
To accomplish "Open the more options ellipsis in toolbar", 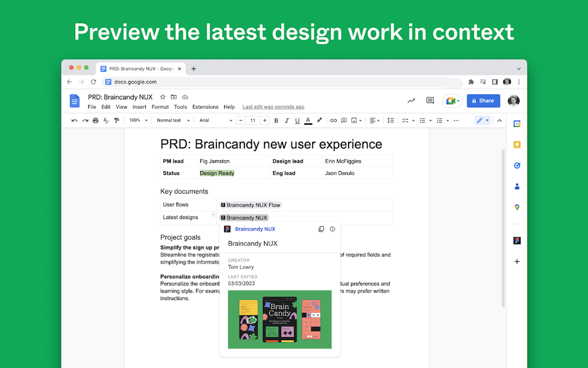I will pos(456,121).
